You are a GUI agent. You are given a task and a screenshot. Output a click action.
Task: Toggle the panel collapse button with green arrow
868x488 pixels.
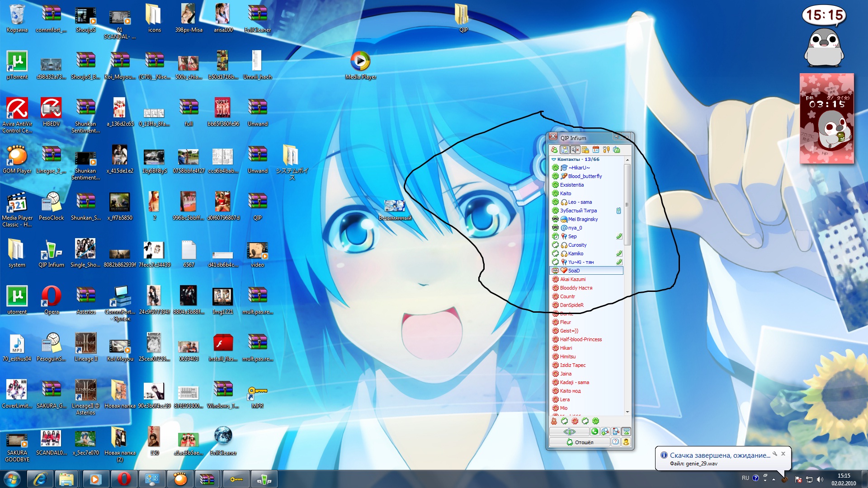(626, 432)
